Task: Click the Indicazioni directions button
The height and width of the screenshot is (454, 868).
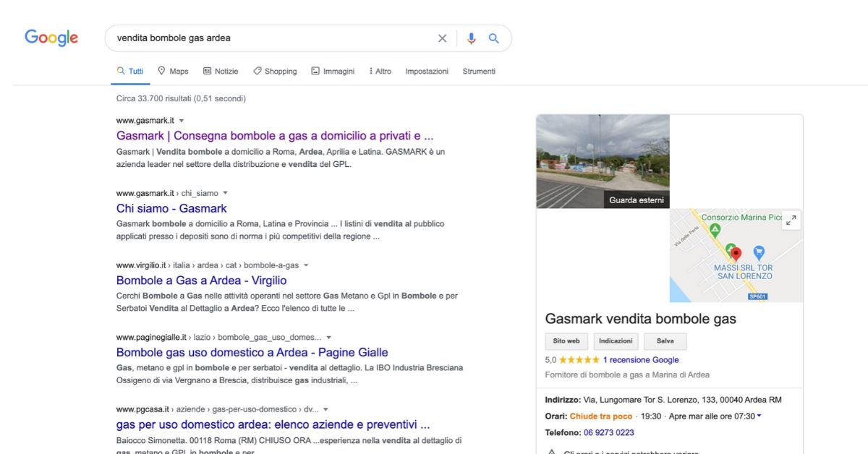Action: coord(616,341)
